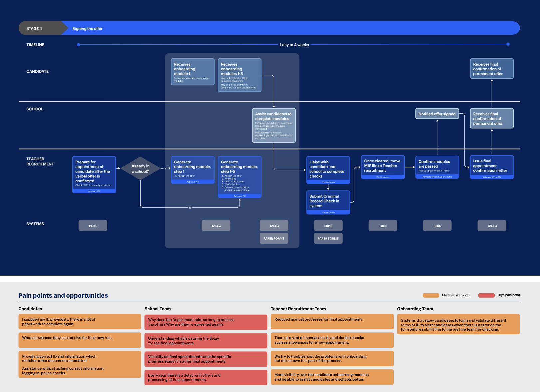Click 'Pre hire team' footer under Liaise card
The height and width of the screenshot is (392, 540).
[328, 182]
